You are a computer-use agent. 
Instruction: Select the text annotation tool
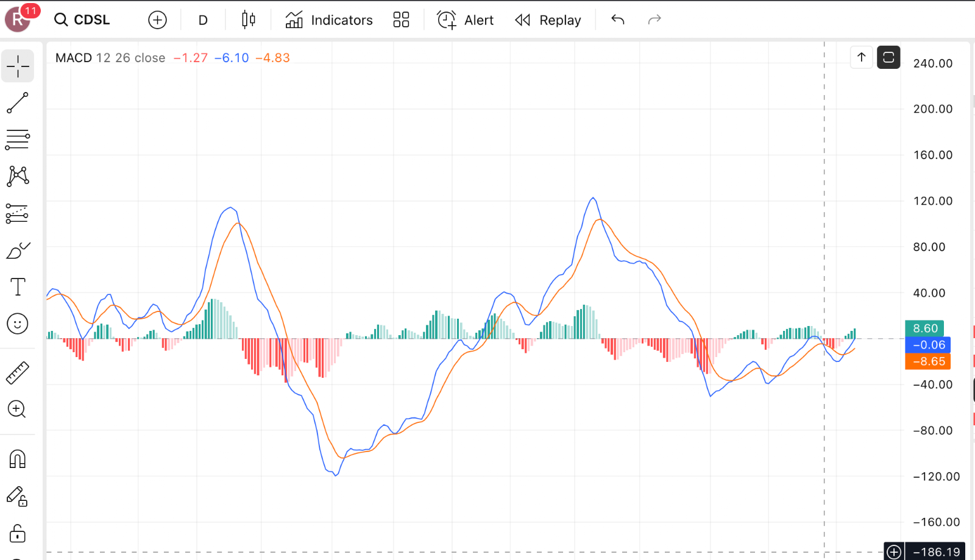18,286
